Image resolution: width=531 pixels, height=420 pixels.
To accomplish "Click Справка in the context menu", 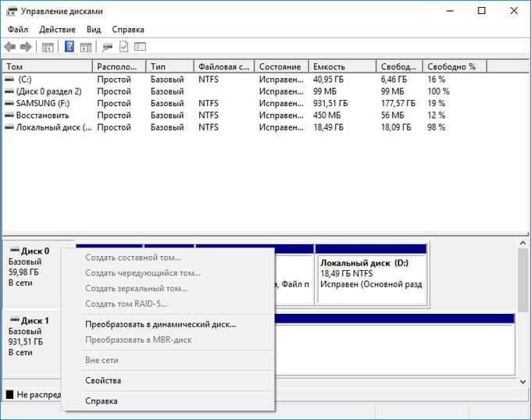I will [102, 400].
